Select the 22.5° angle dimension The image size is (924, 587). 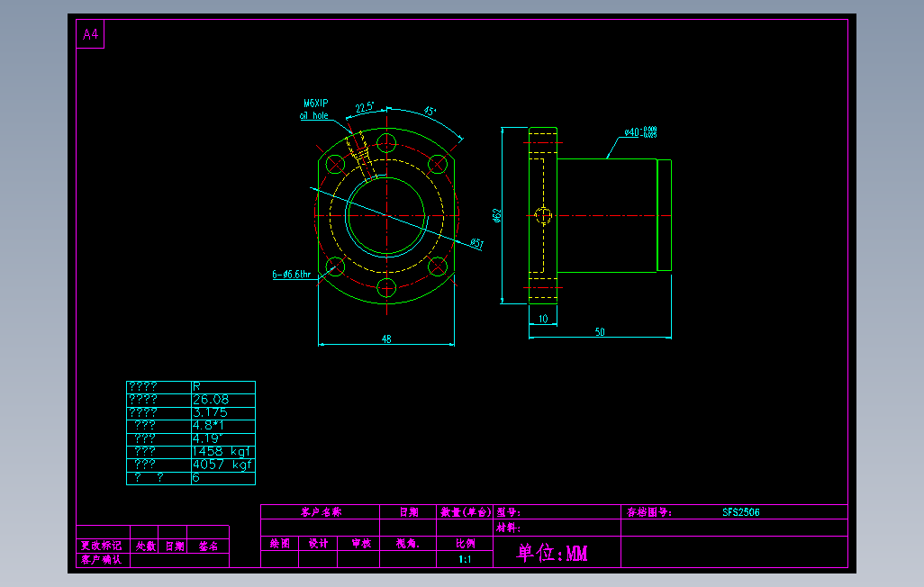[x=365, y=107]
